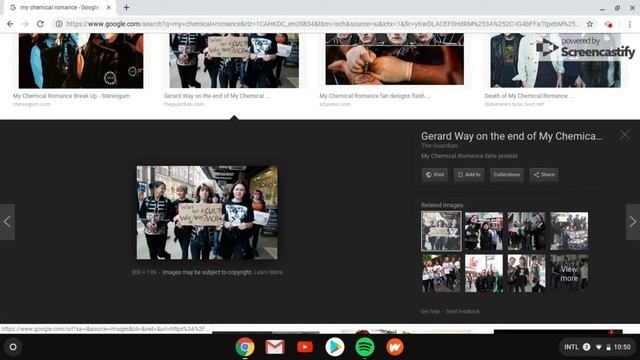Open a new tab with the plus button
The height and width of the screenshot is (360, 640).
tap(127, 7)
